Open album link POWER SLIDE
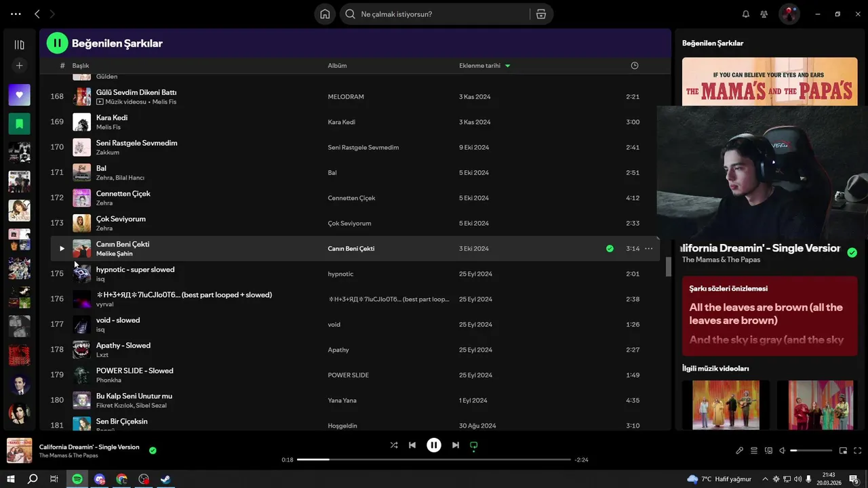This screenshot has height=488, width=868. click(348, 375)
